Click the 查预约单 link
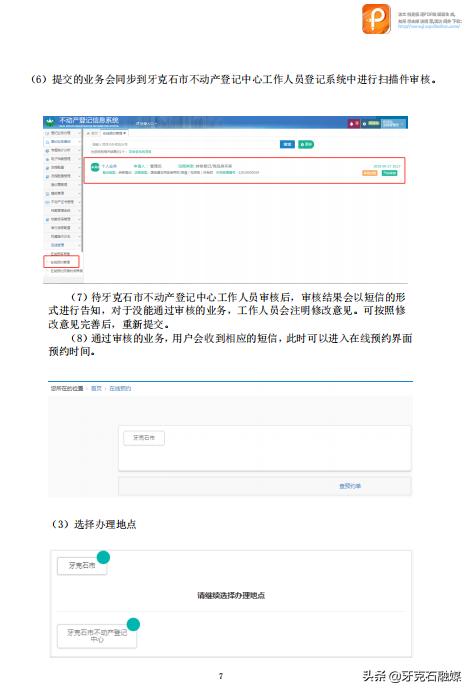472x693 pixels. (350, 486)
